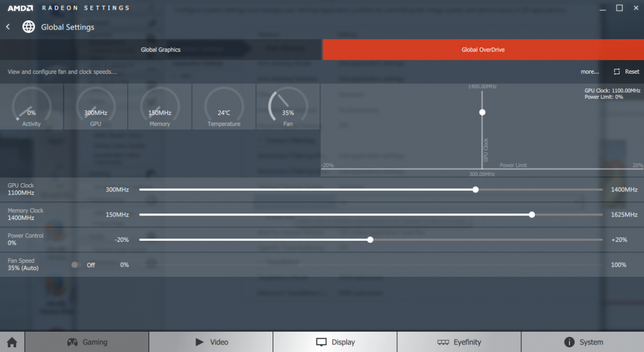Screen dimensions: 644x352
Task: Click the GPU 300MHz gauge tile
Action: [96, 106]
